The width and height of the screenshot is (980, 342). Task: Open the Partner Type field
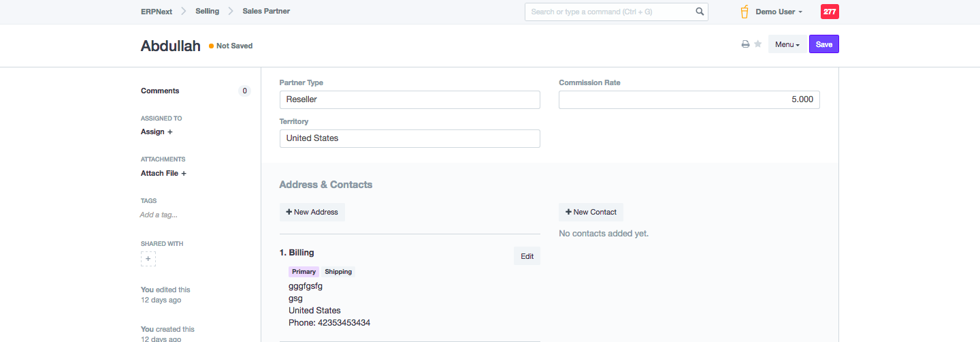point(410,99)
